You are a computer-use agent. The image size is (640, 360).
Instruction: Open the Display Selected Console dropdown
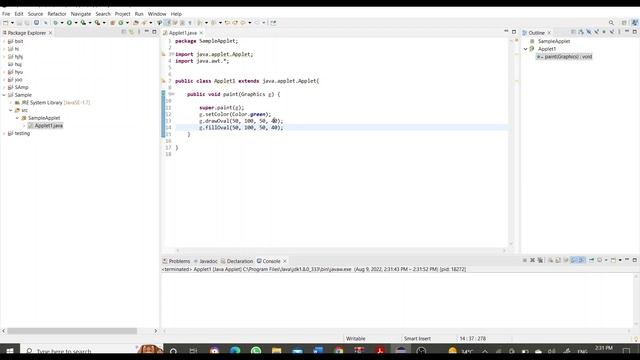coord(606,260)
